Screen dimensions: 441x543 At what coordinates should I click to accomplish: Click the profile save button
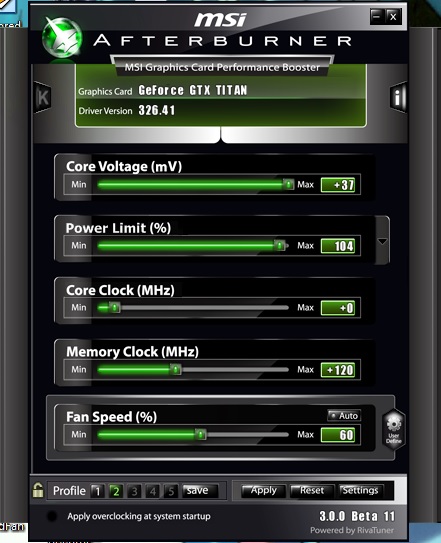coord(200,490)
